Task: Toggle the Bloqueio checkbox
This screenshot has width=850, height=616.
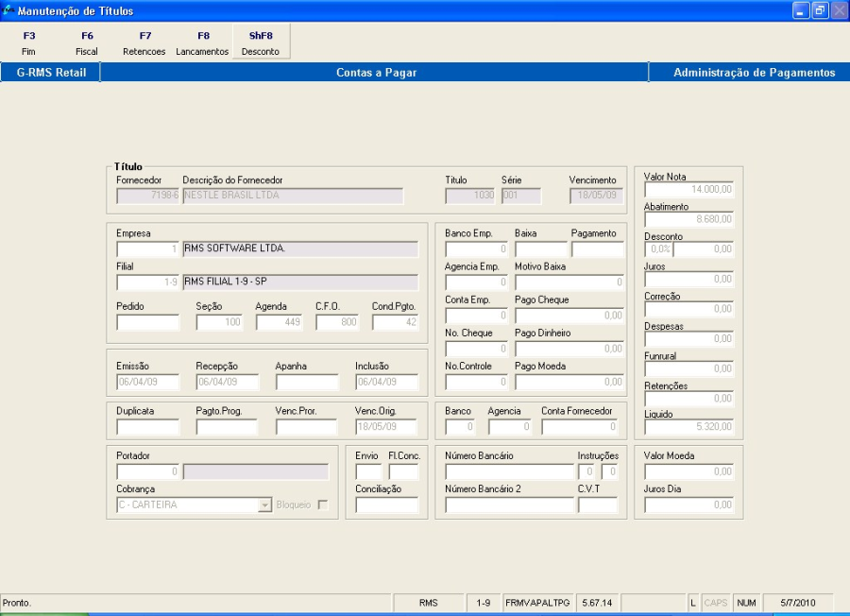Action: [x=323, y=505]
